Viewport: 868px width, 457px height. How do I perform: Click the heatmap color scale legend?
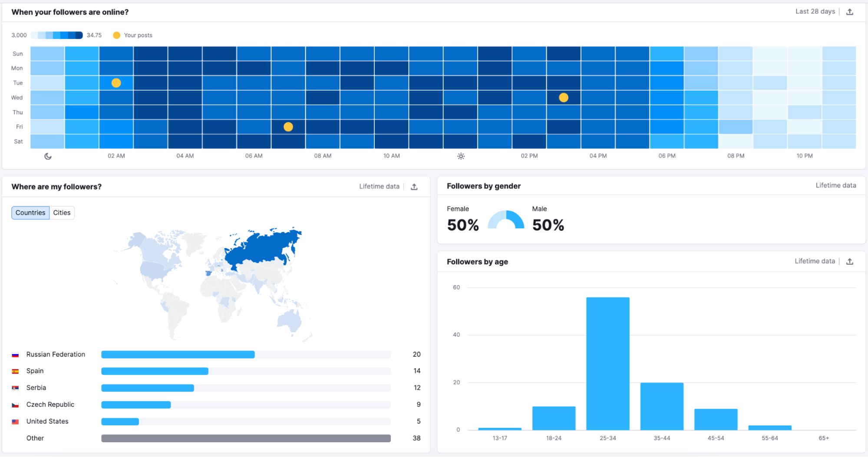click(x=56, y=35)
